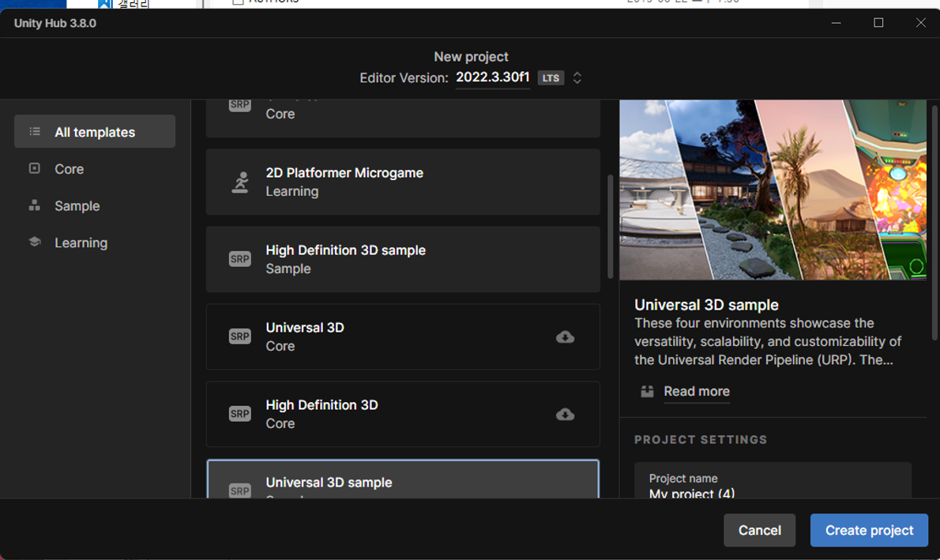Close the Unity Hub window
The image size is (940, 560).
[x=921, y=23]
